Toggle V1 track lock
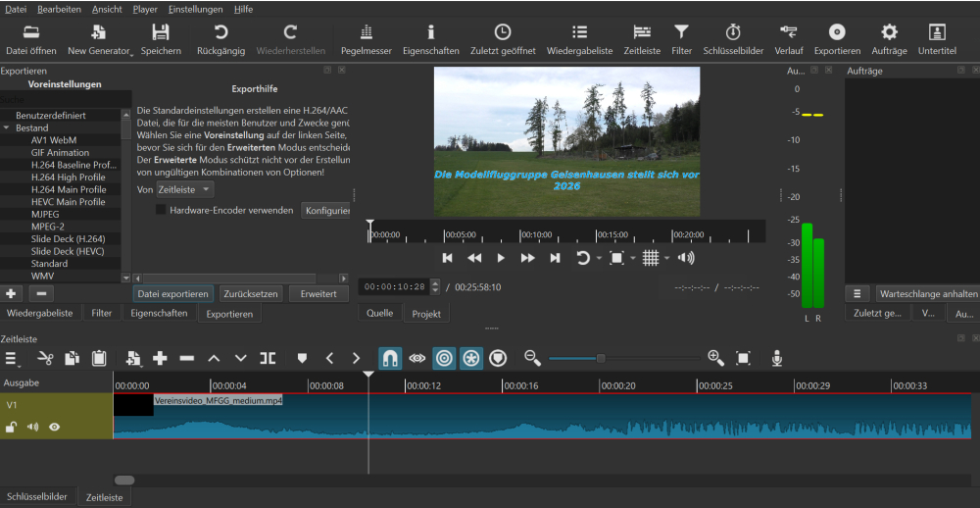The height and width of the screenshot is (508, 980). [x=11, y=428]
